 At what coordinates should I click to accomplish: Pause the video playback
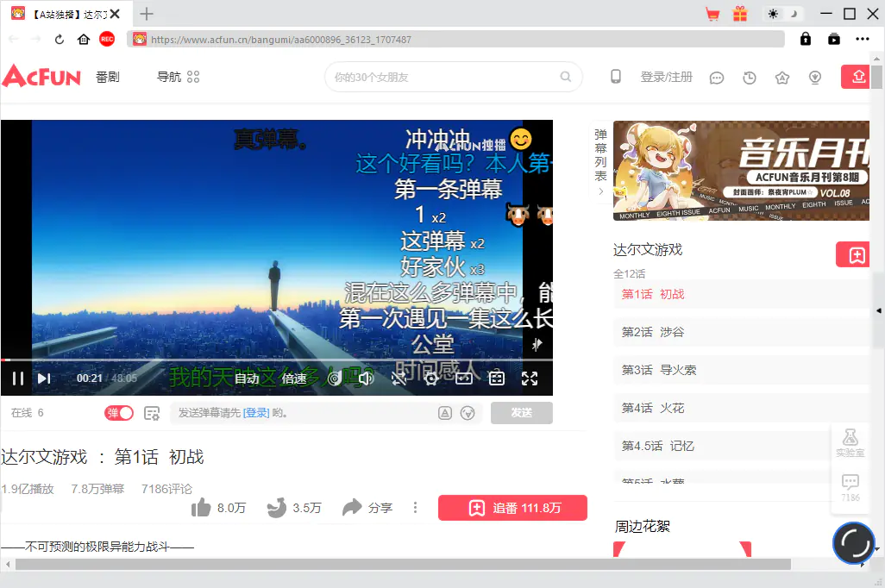(x=18, y=378)
